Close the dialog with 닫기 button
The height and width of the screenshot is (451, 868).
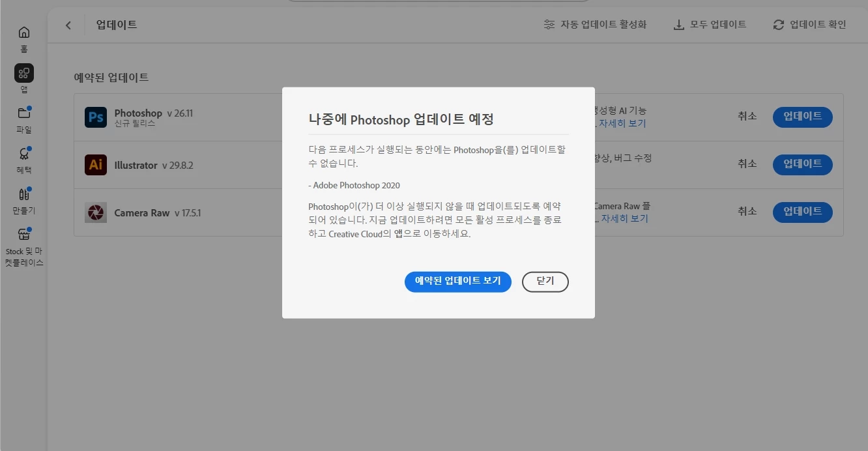545,282
